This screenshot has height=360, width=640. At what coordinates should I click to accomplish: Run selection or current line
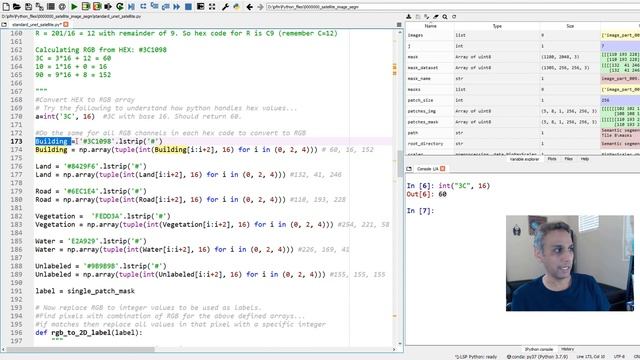tap(108, 7)
